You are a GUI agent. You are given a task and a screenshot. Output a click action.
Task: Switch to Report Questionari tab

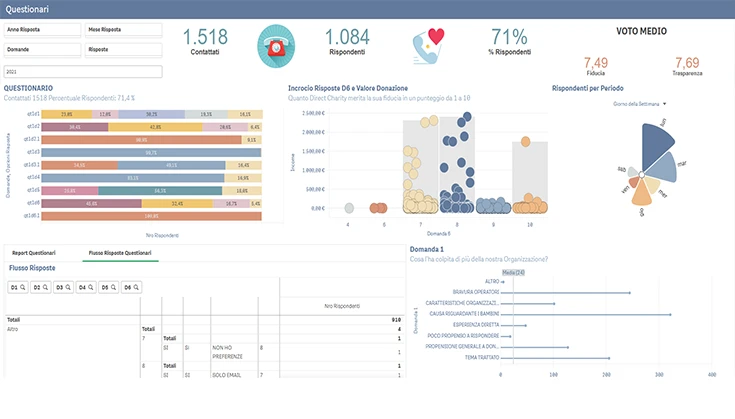pyautogui.click(x=34, y=253)
